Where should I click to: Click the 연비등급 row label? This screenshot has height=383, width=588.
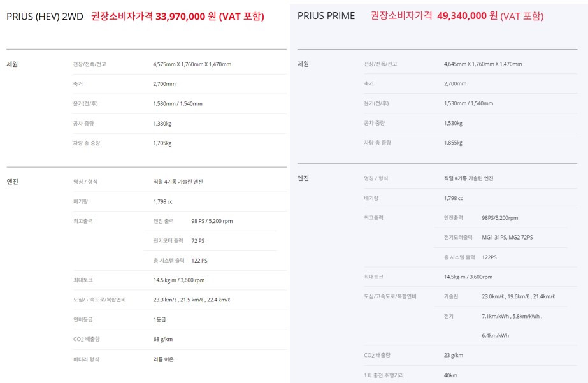(83, 320)
